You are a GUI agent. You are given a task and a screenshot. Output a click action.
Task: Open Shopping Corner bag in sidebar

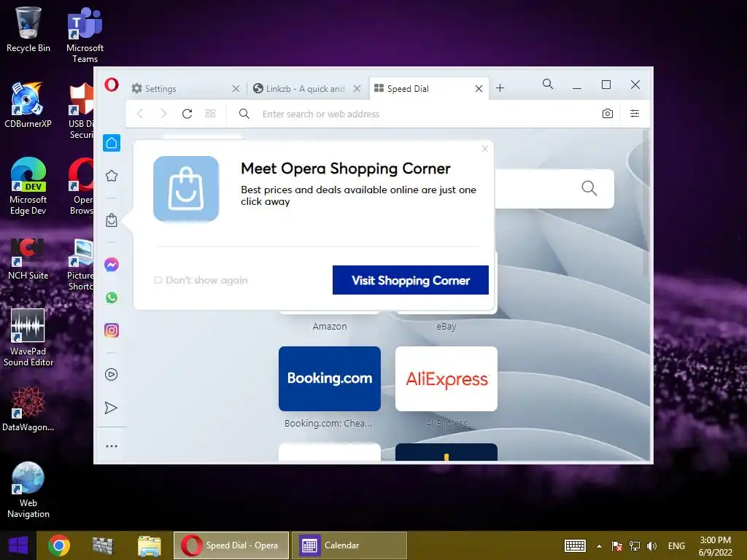coord(112,220)
